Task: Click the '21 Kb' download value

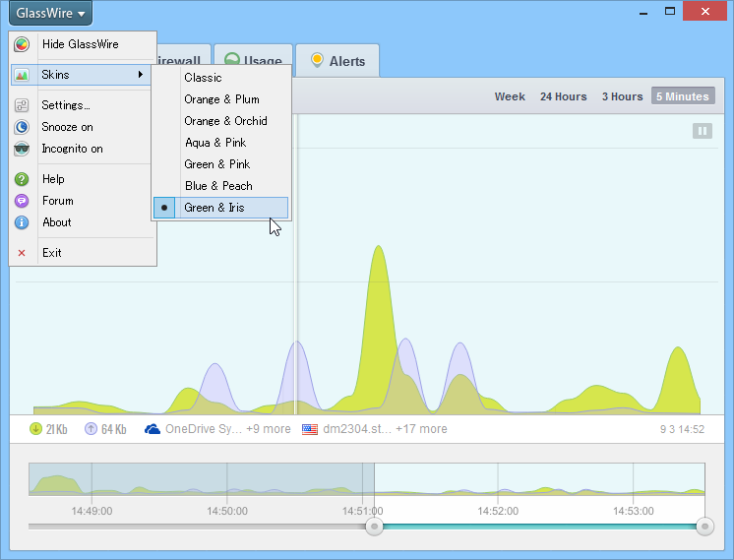Action: (57, 429)
